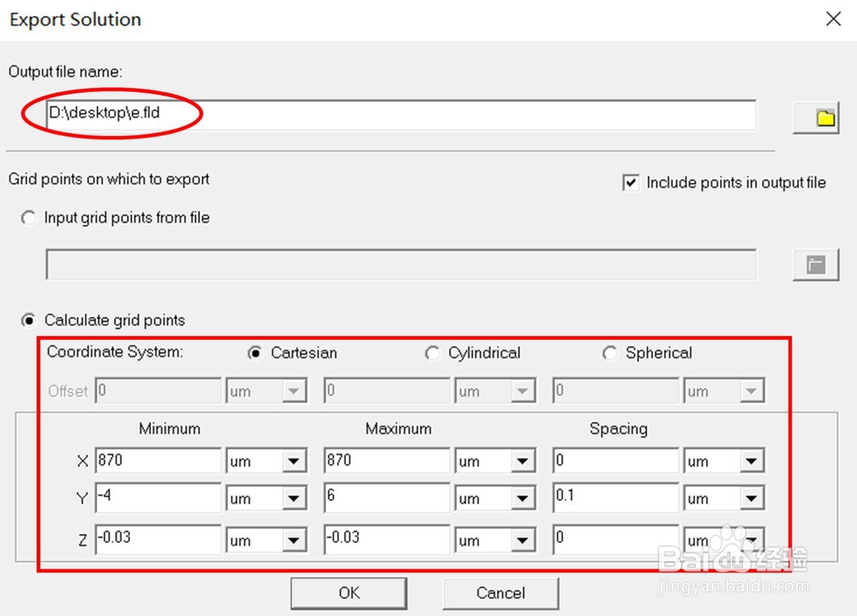Open X Minimum unit dropdown
Image resolution: width=857 pixels, height=616 pixels.
click(x=294, y=461)
